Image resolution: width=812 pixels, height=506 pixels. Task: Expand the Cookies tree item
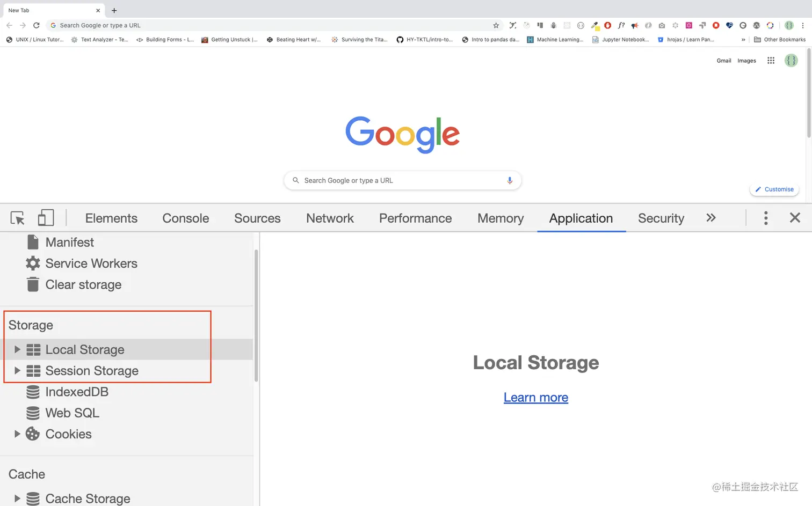click(x=16, y=434)
